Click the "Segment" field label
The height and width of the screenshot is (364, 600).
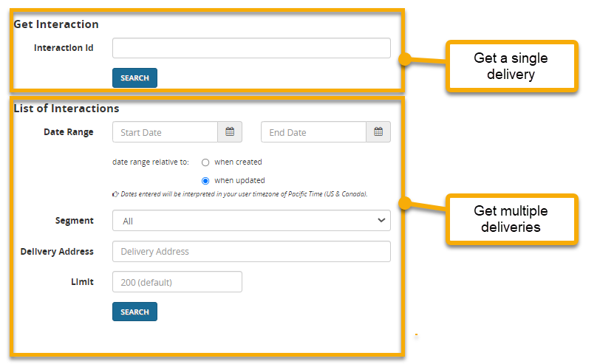(x=75, y=221)
